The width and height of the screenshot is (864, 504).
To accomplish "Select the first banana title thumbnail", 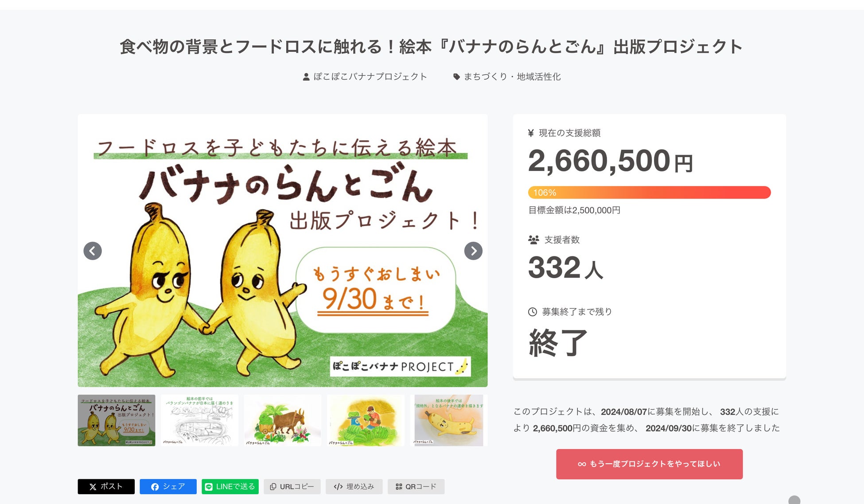I will point(117,420).
